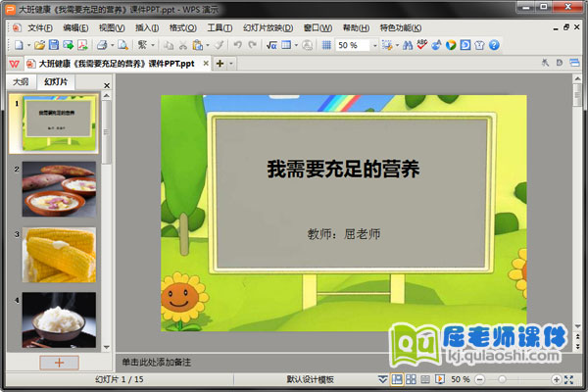The image size is (588, 392).
Task: Click the Insert Table icon
Action: point(286,45)
